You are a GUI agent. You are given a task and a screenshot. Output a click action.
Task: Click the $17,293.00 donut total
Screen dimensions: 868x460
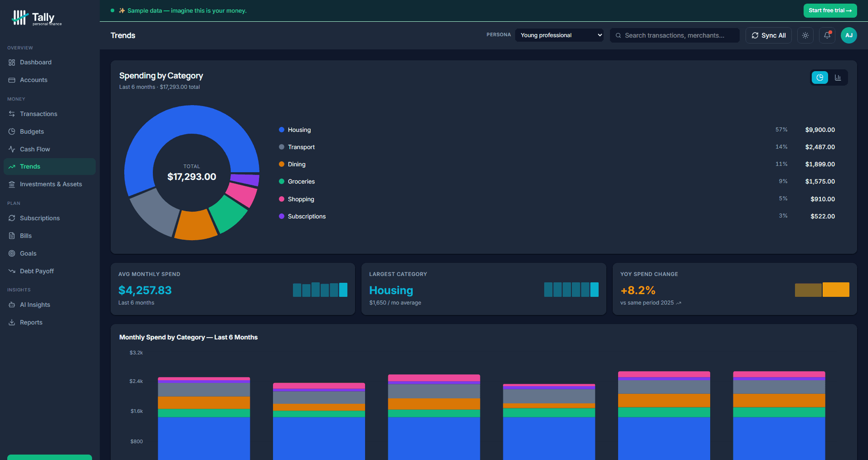[x=192, y=177]
